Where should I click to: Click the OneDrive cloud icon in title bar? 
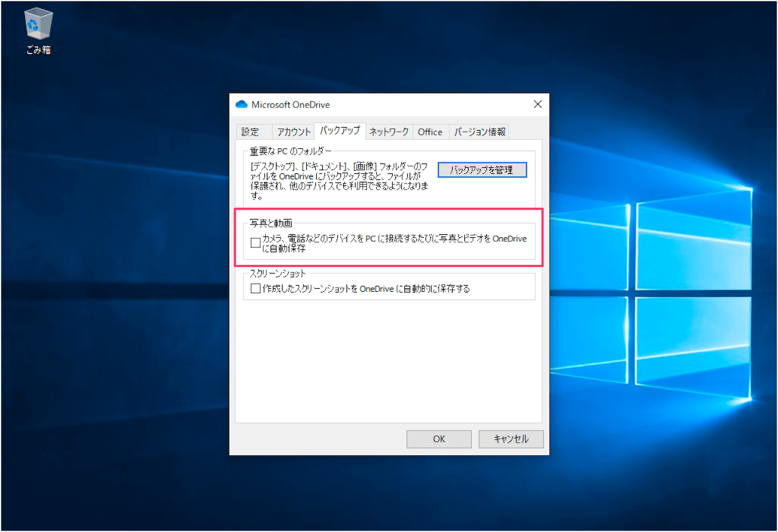coord(241,105)
